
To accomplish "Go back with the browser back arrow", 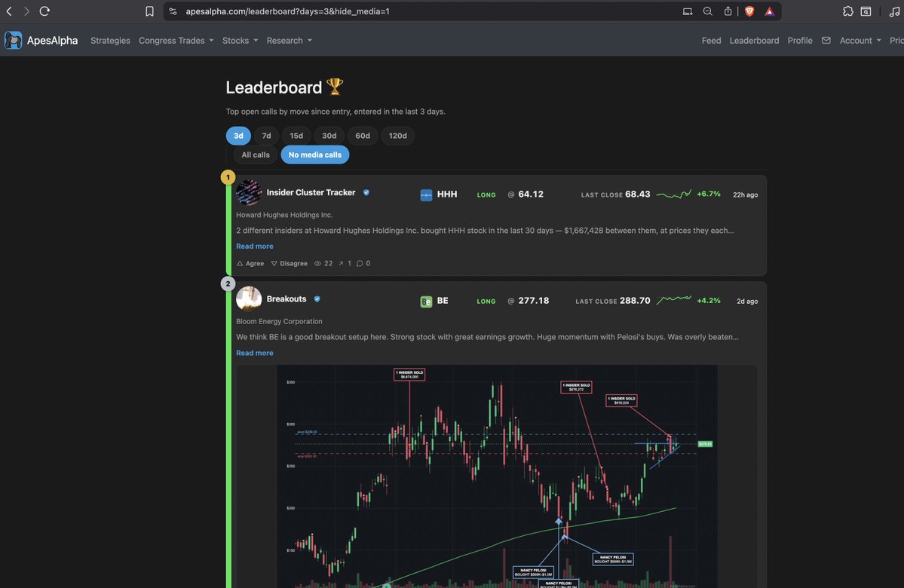I will [9, 11].
